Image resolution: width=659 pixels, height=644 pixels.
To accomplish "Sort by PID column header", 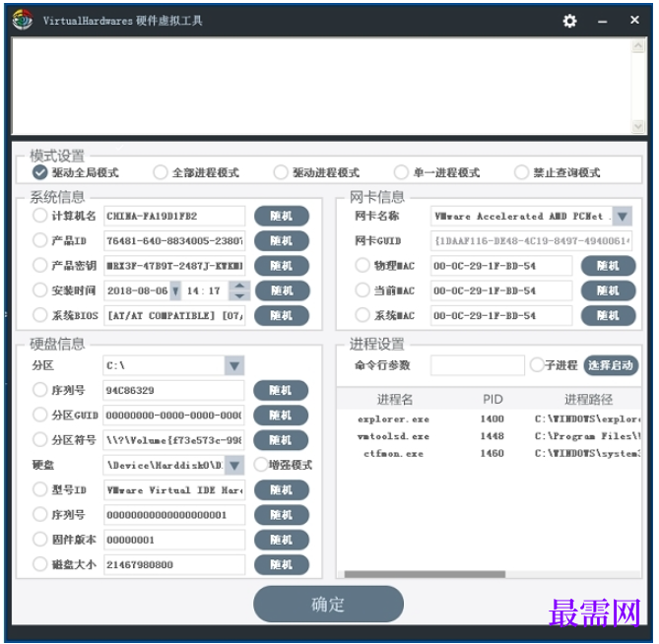I will [493, 399].
